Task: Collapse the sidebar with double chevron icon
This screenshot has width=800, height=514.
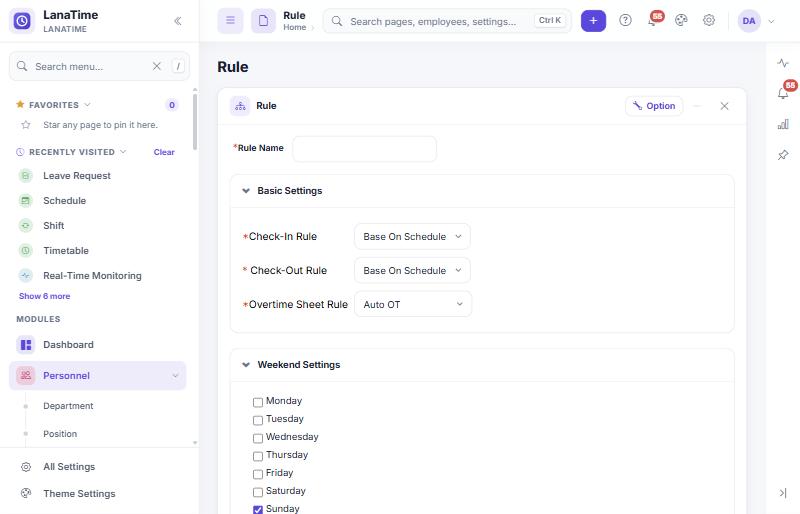Action: click(x=178, y=21)
